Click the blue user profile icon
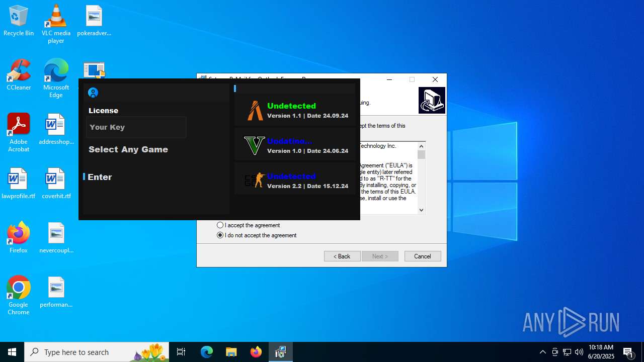The image size is (644, 362). pyautogui.click(x=93, y=93)
